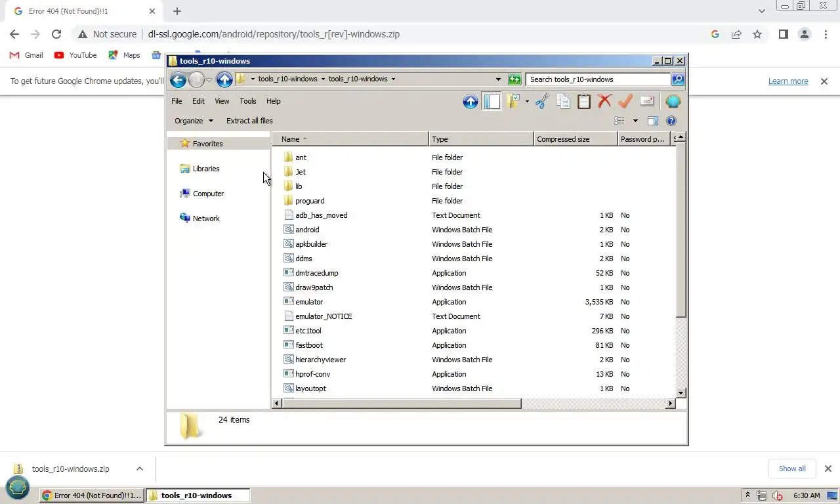Screen dimensions: 840x504
Task: Open the File menu
Action: tap(177, 101)
